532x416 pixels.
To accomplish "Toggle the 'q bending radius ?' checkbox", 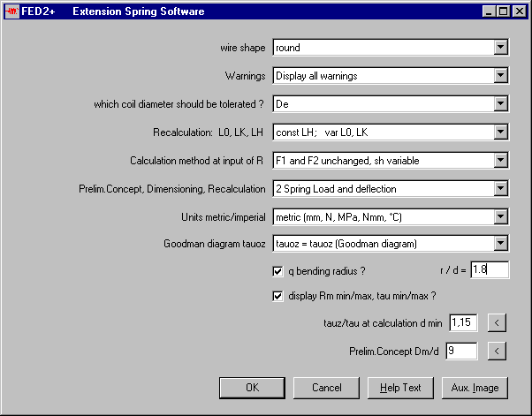I will [279, 269].
